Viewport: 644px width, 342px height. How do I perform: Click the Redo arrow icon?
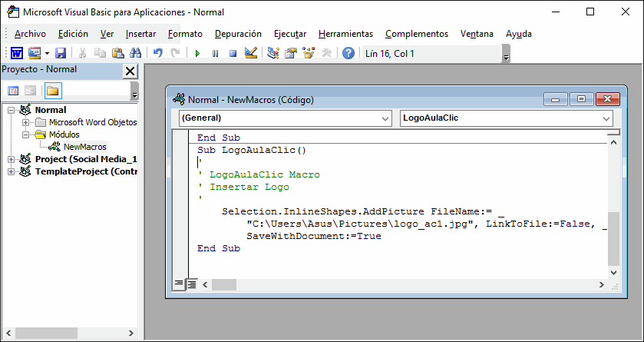(175, 53)
